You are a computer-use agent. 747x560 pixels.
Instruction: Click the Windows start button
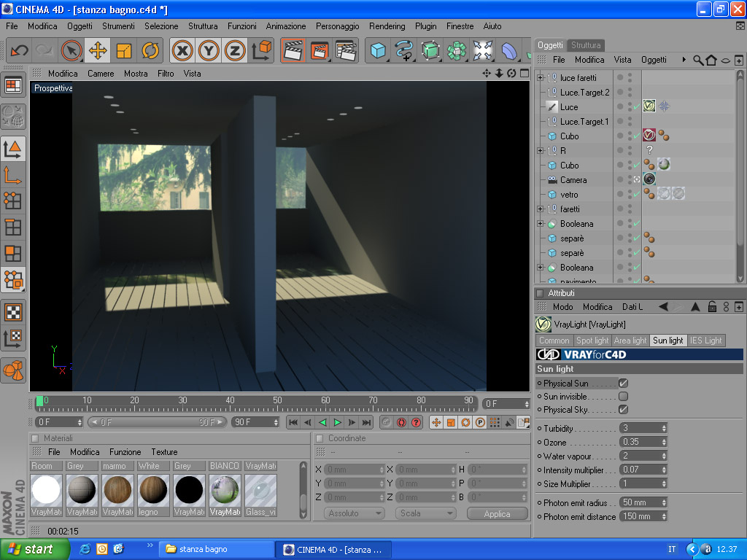click(x=35, y=549)
